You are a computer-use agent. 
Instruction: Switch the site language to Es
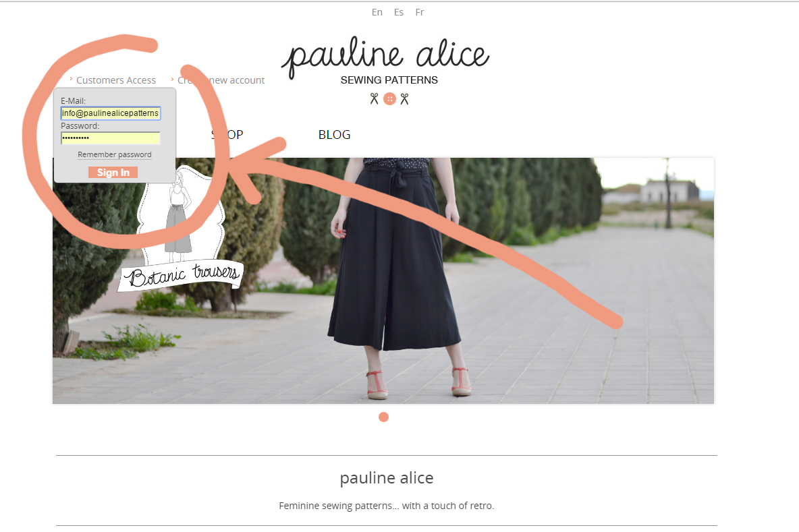tap(398, 12)
